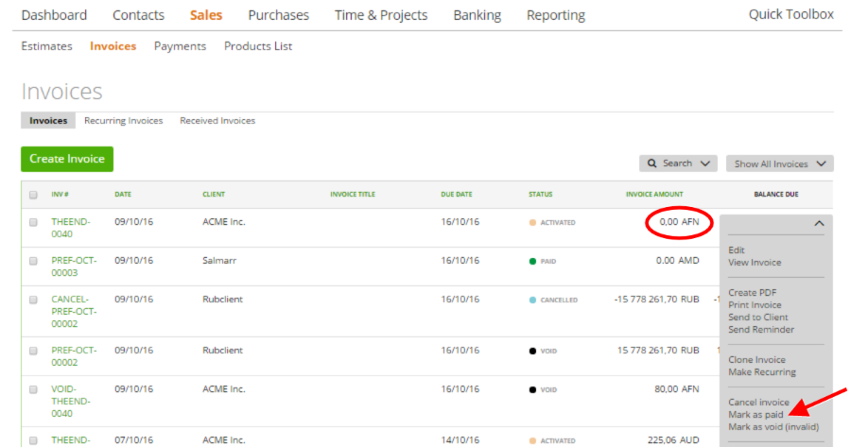Sort by STATUS column header

(x=540, y=194)
